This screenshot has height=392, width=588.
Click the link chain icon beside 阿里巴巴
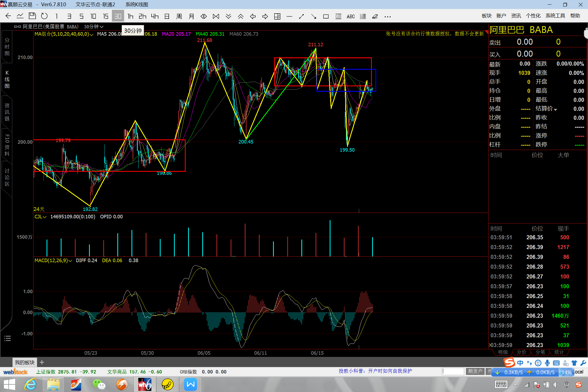[17, 27]
